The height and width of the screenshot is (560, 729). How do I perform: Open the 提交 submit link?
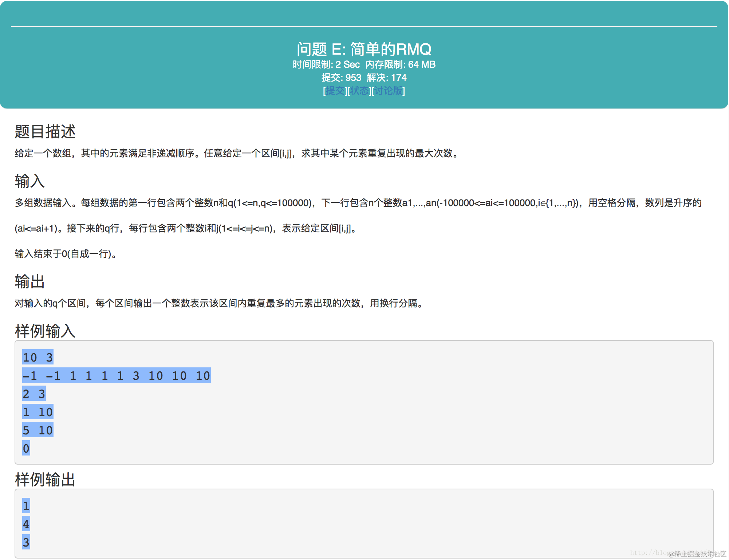[335, 91]
